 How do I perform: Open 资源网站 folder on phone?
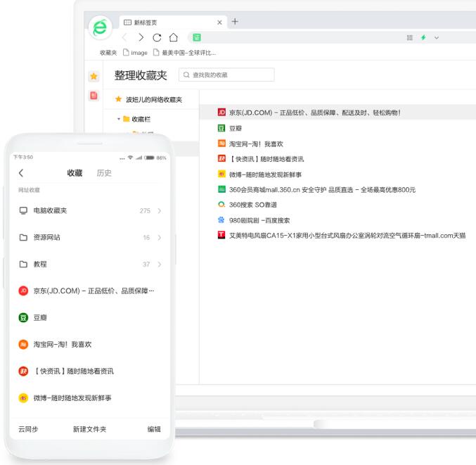point(89,238)
